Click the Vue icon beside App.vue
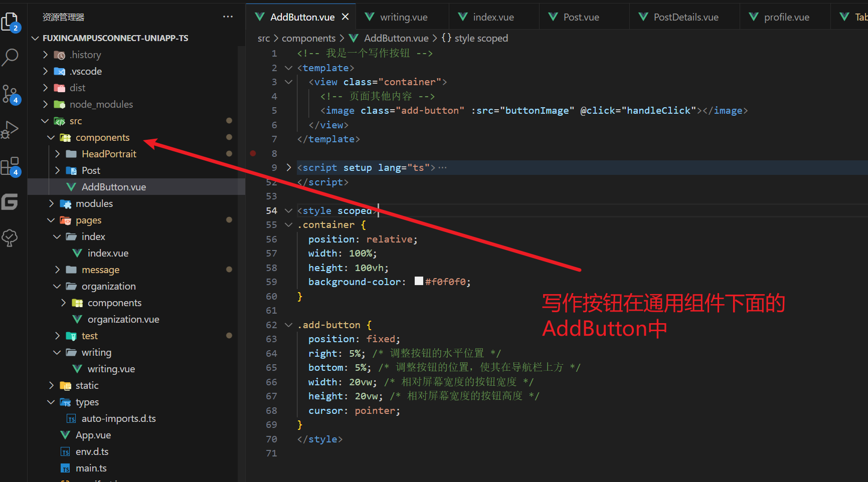This screenshot has height=482, width=868. coord(65,435)
